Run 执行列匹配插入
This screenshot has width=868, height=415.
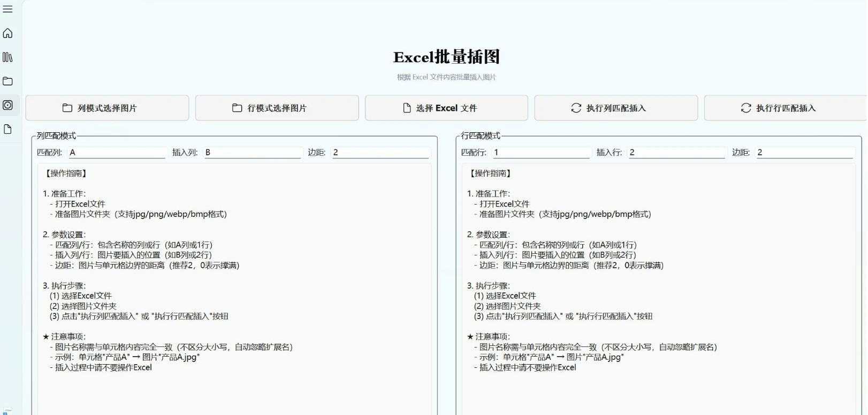pos(616,108)
